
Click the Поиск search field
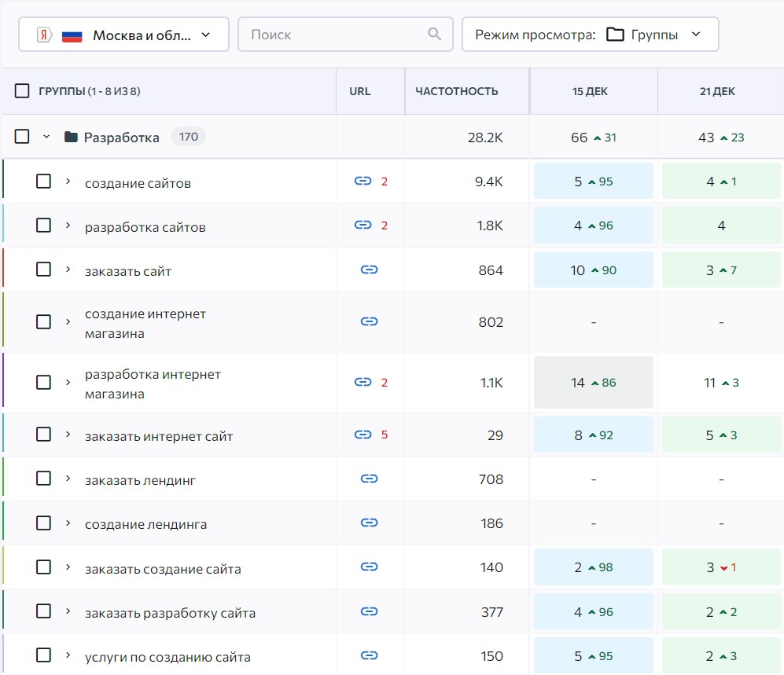(345, 35)
